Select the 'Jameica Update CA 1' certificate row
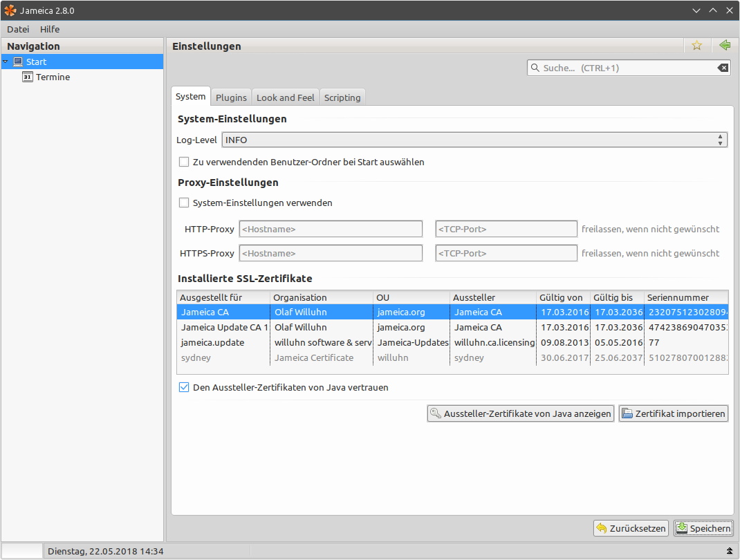Viewport: 740px width, 560px height. [452, 328]
